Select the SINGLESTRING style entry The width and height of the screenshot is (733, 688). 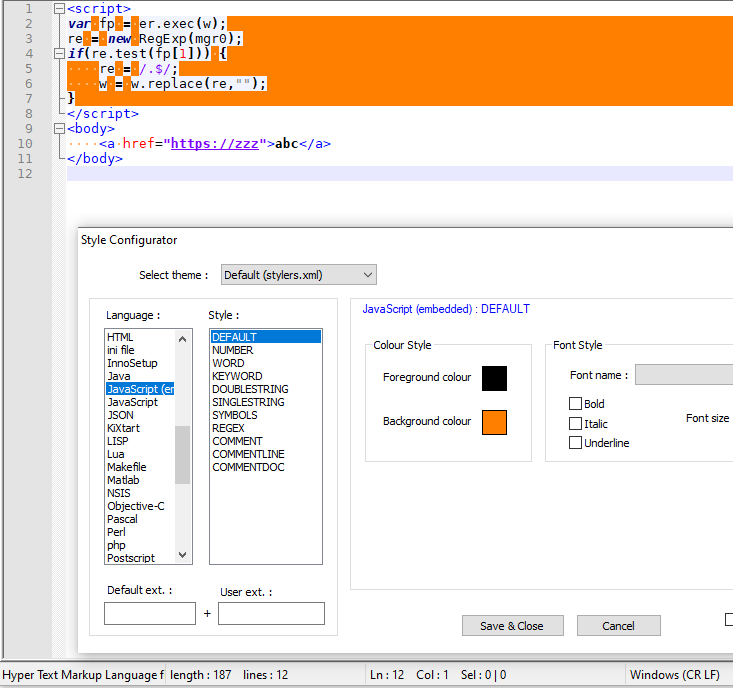pos(266,402)
